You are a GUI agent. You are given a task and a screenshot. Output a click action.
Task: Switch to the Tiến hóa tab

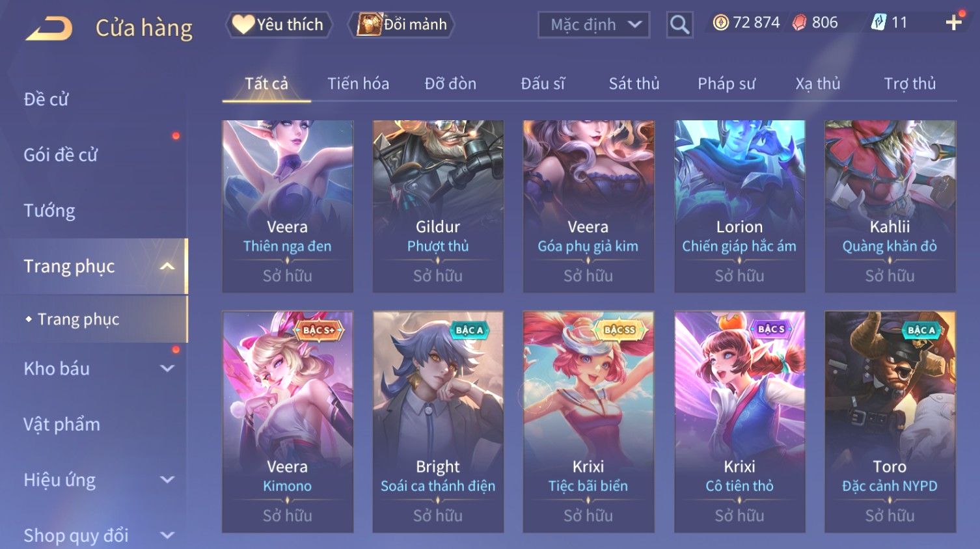click(x=358, y=83)
